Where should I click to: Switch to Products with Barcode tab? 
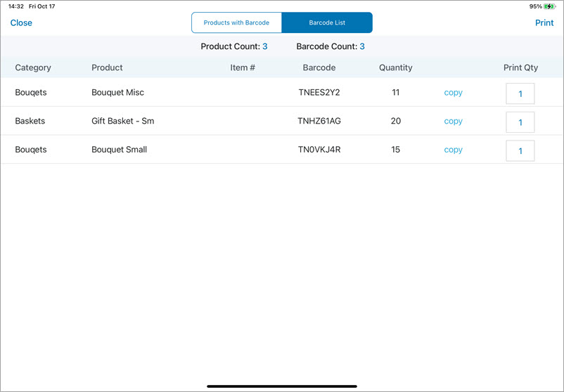coord(237,22)
